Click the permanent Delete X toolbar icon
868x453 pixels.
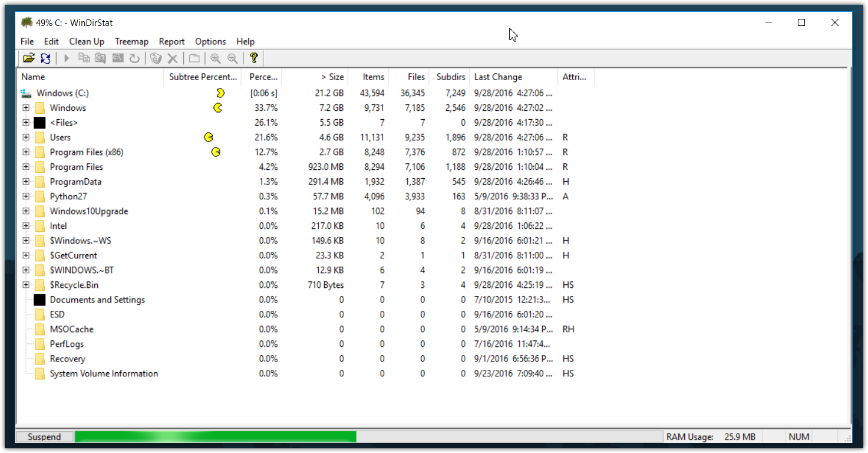click(173, 58)
